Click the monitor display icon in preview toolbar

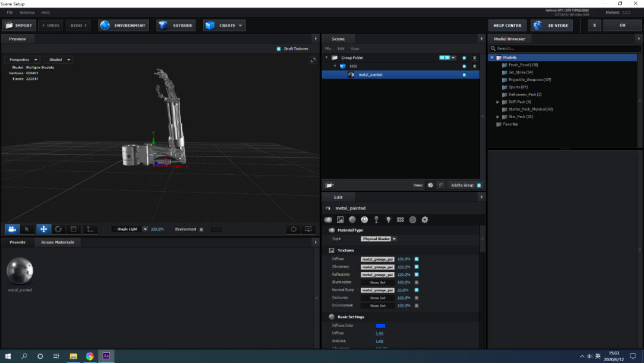pos(308,229)
